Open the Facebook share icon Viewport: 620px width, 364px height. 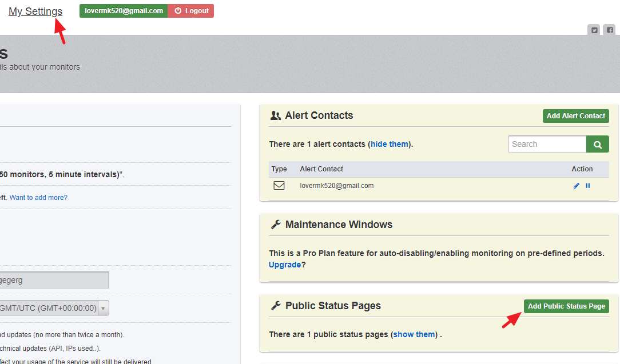coord(610,30)
